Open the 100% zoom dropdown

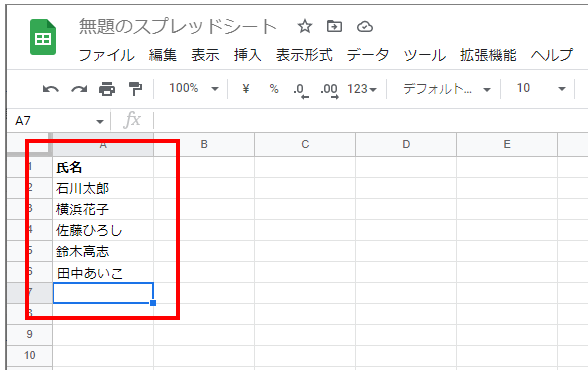point(194,88)
